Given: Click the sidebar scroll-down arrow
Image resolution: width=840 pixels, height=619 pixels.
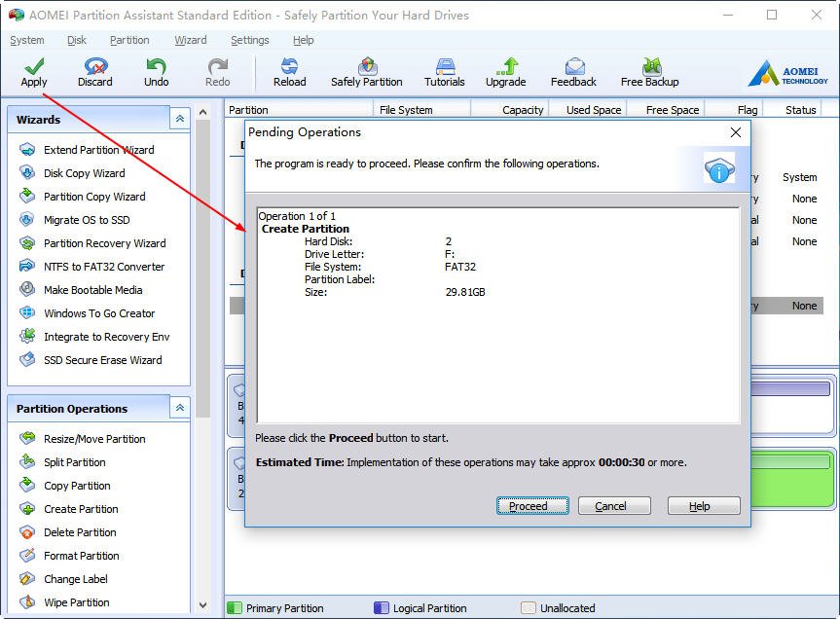Looking at the screenshot, I should tap(203, 605).
